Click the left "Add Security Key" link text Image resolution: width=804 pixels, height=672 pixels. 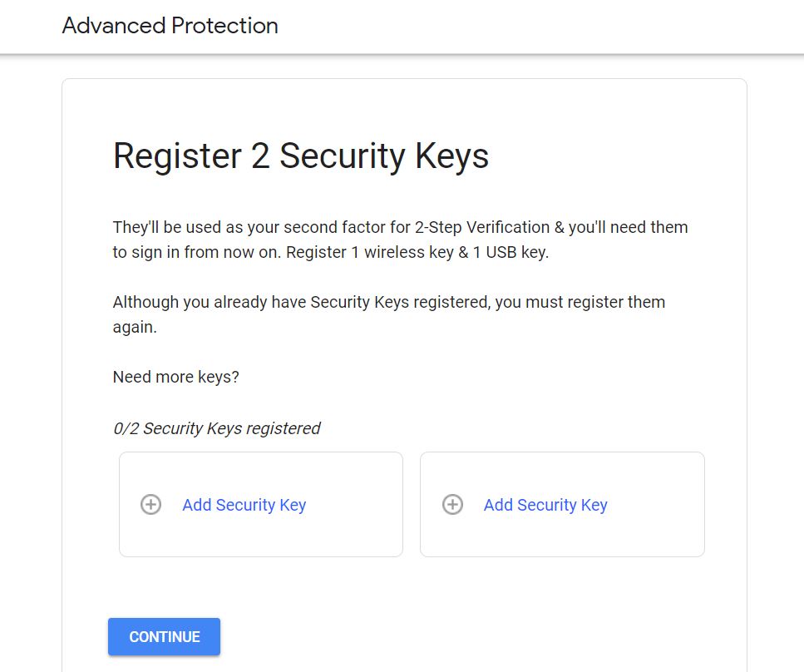(244, 505)
